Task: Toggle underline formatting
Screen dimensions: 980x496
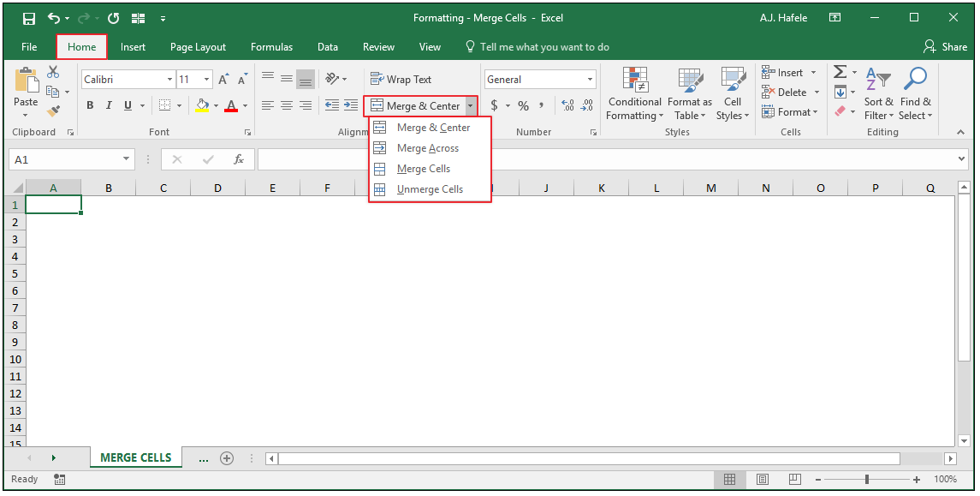Action: [128, 105]
